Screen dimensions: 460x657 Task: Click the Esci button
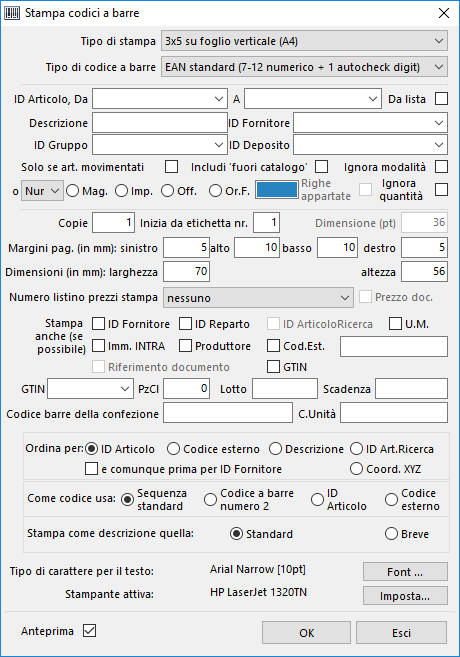click(401, 632)
